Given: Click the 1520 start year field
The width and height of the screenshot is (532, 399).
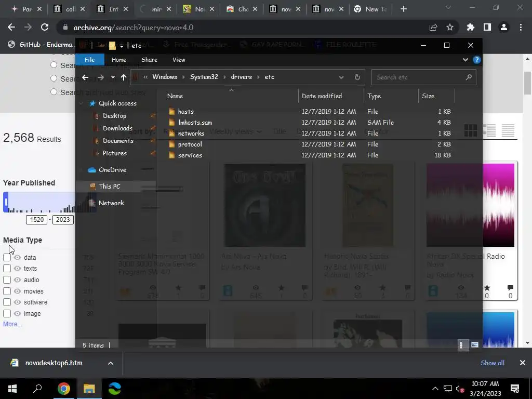Looking at the screenshot, I should point(37,220).
